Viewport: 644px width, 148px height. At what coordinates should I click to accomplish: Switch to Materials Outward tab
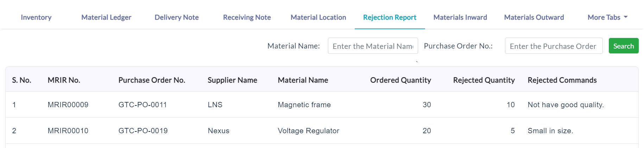[x=534, y=17]
